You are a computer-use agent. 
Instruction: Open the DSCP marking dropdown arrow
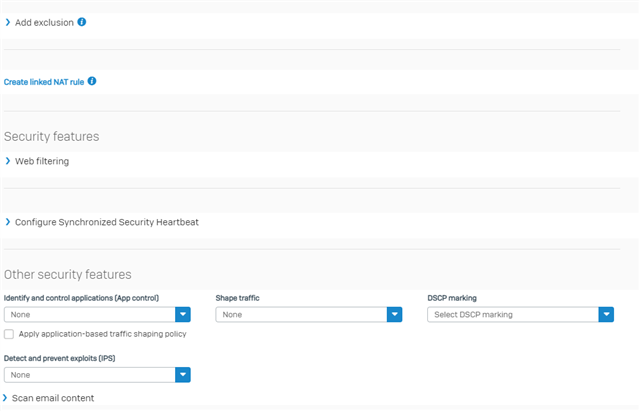(x=607, y=315)
